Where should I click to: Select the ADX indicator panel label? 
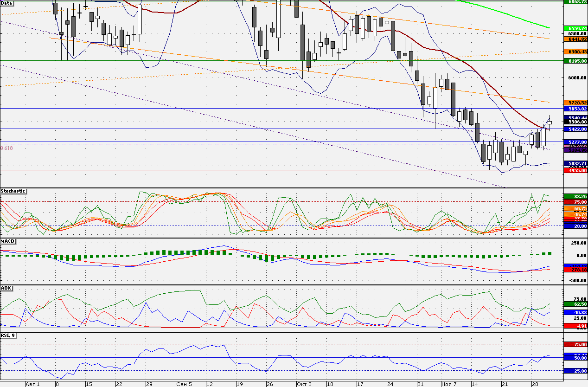[x=6, y=288]
